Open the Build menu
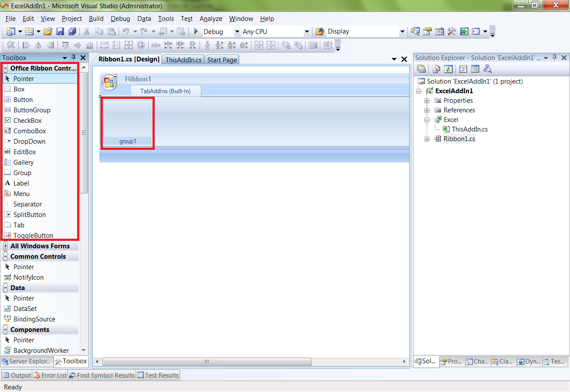Viewport: 570px width, 392px height. [96, 19]
